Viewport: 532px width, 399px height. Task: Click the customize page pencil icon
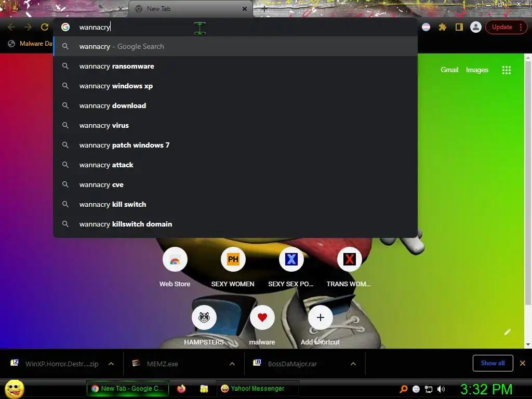(508, 332)
